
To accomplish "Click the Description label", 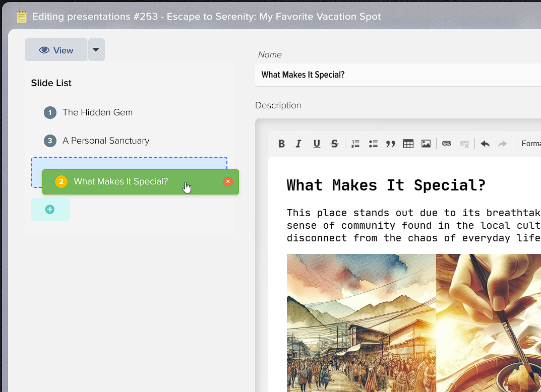I will tap(278, 105).
